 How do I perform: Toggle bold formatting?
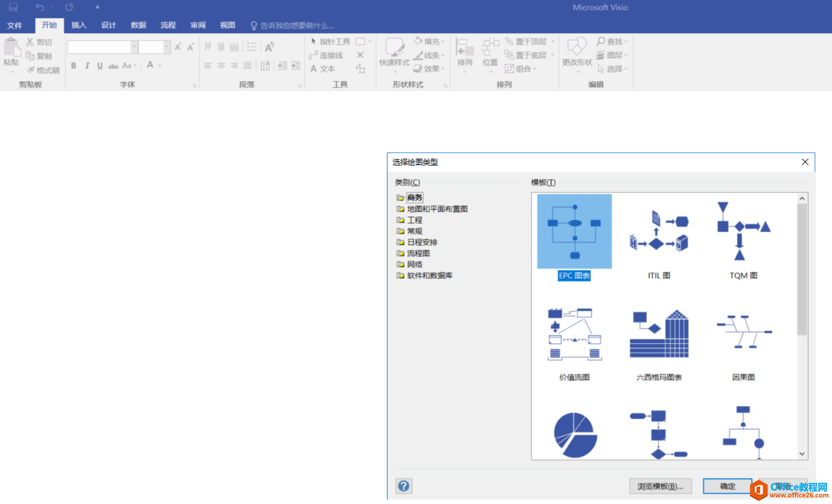click(x=73, y=65)
